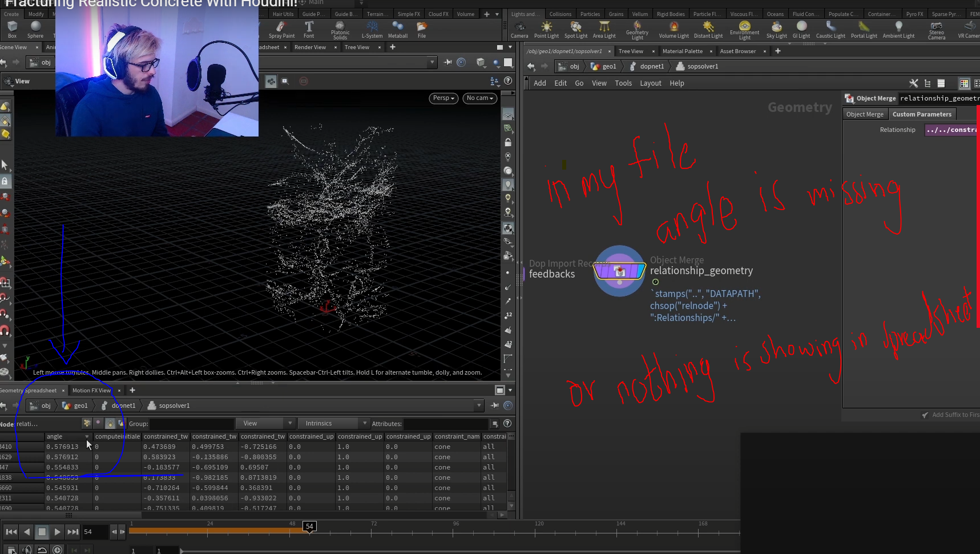The height and width of the screenshot is (554, 980).
Task: Pick the Spray Paint shelf tool
Action: tap(281, 29)
